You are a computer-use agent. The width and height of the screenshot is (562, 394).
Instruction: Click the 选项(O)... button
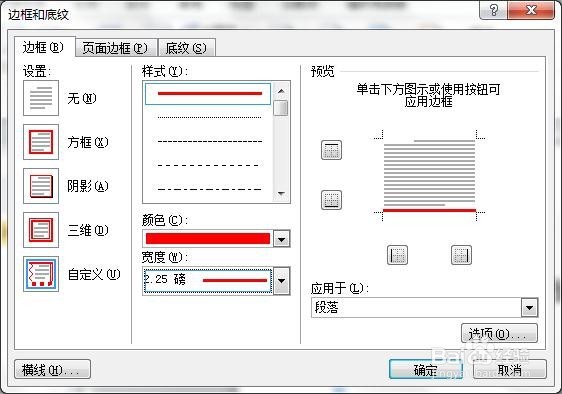click(x=499, y=334)
